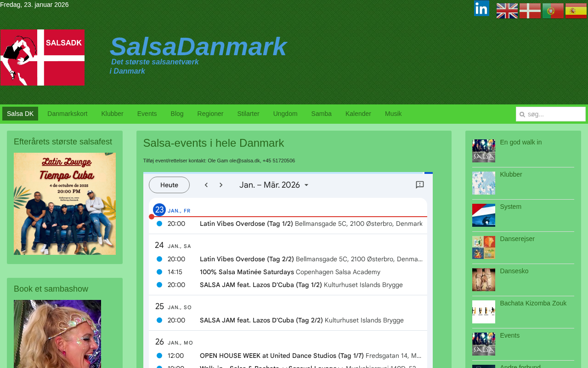This screenshot has width=588, height=368.
Task: Open Danmarkskort menu item
Action: 68,114
